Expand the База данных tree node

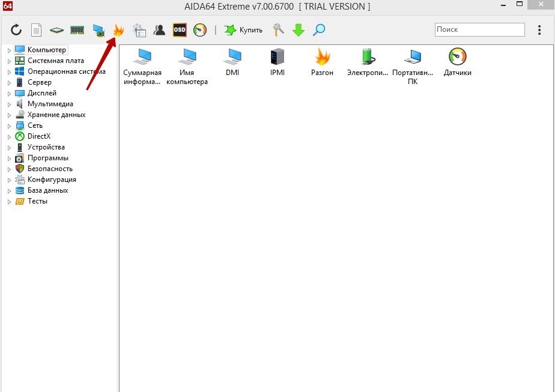[9, 191]
